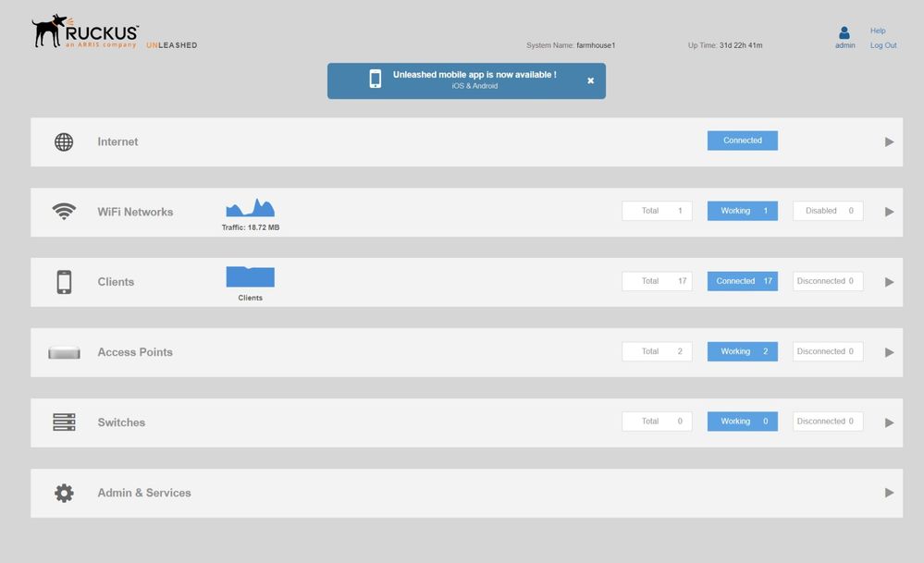Click the Internet globe icon
The width and height of the screenshot is (924, 563).
pos(64,142)
